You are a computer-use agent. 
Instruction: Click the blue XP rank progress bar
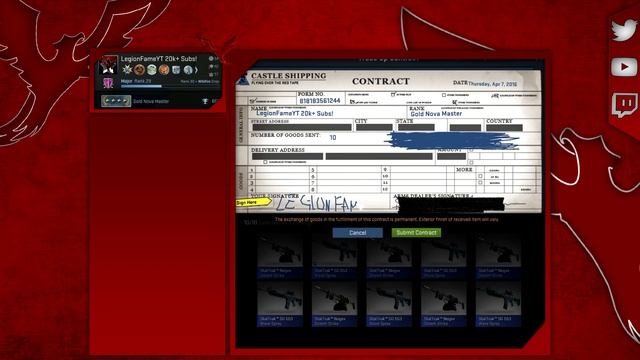pyautogui.click(x=141, y=86)
